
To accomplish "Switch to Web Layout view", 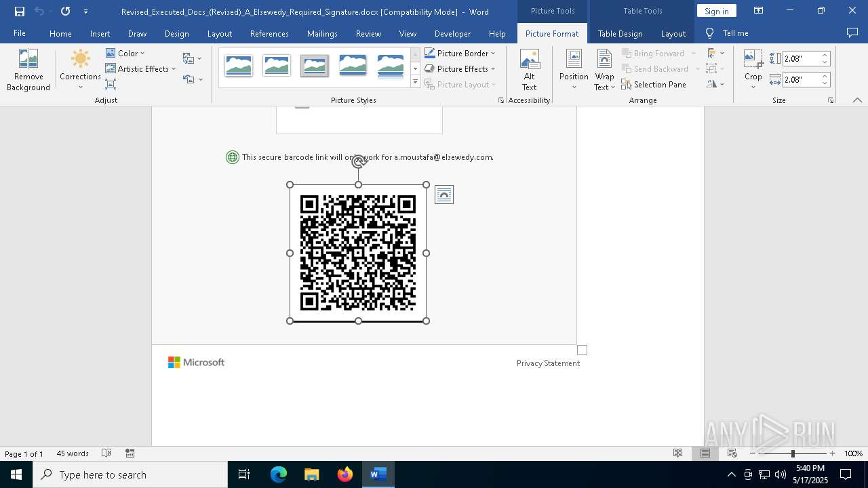I will coord(732,453).
